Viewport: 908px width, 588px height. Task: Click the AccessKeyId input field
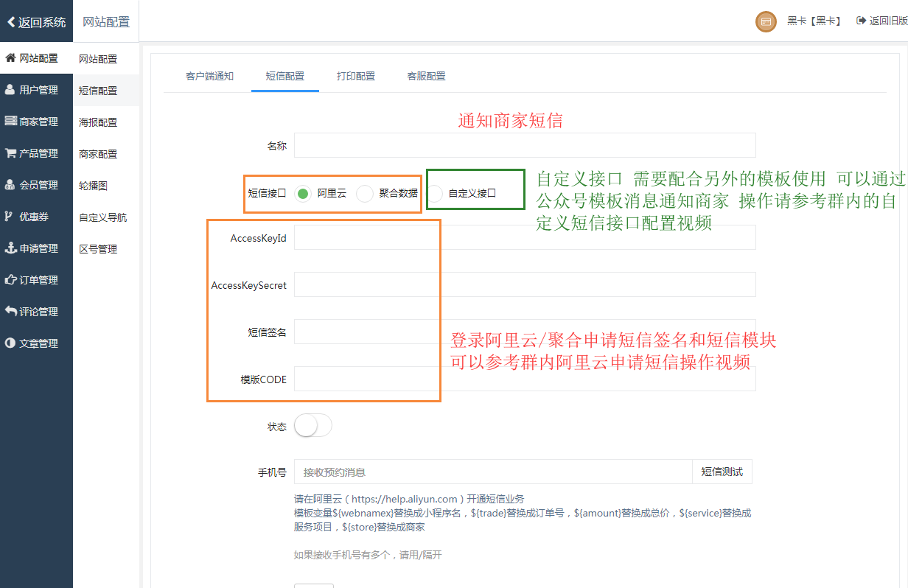525,237
